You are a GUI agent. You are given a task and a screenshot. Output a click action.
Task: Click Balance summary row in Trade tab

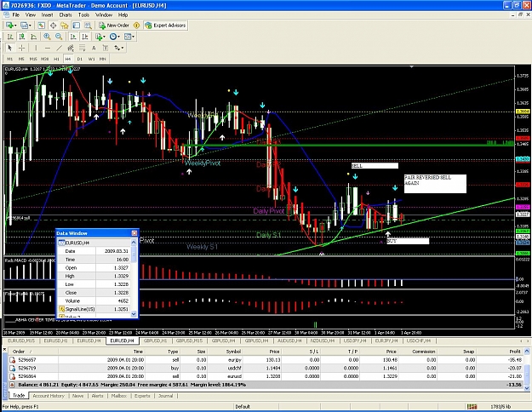(x=266, y=385)
